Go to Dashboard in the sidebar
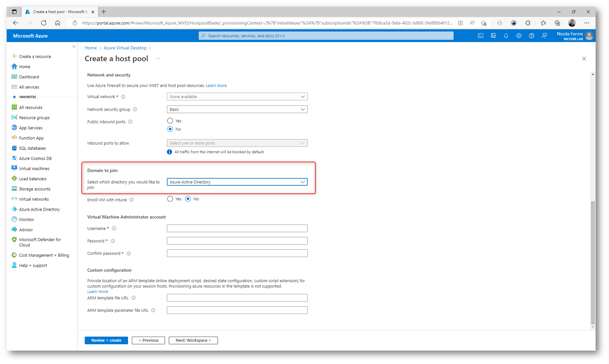Viewport: 609px width, 364px height. (x=25, y=77)
